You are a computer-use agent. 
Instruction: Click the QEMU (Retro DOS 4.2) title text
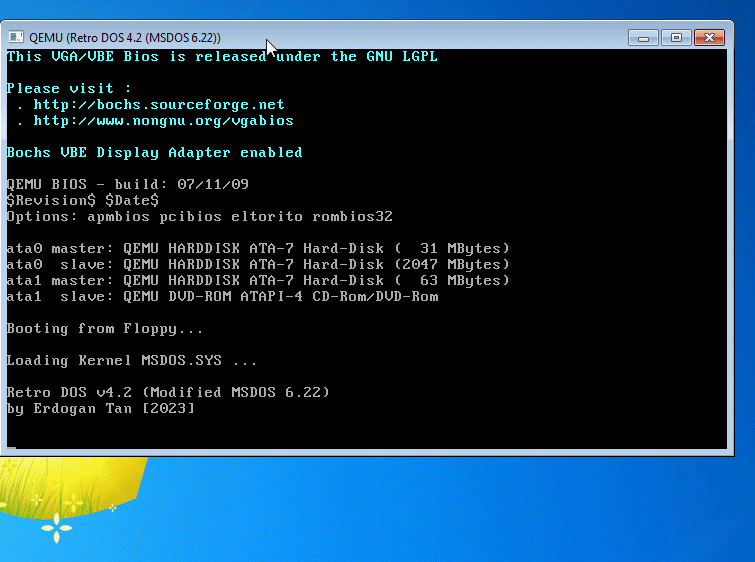125,37
